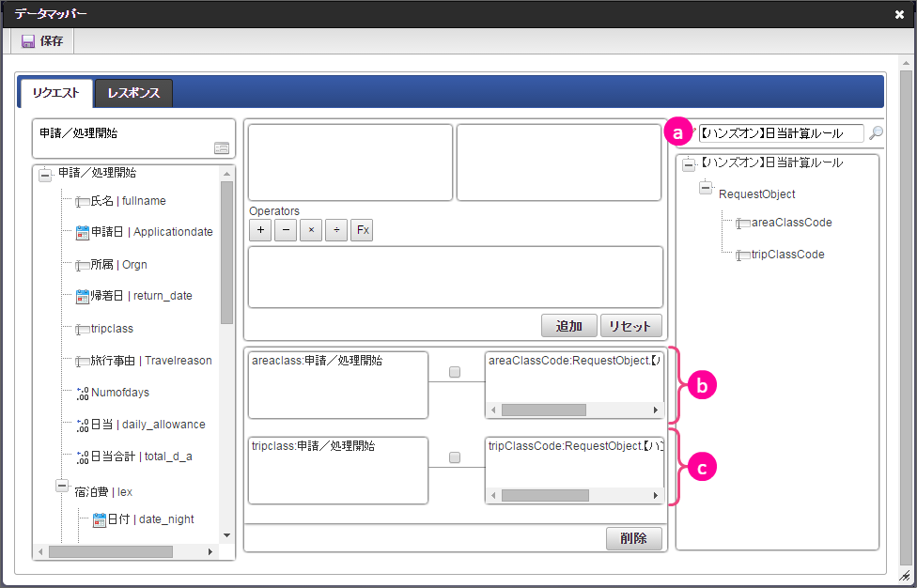
Task: Click the field icon of 旅行事由 | Travelreason
Action: click(x=83, y=362)
